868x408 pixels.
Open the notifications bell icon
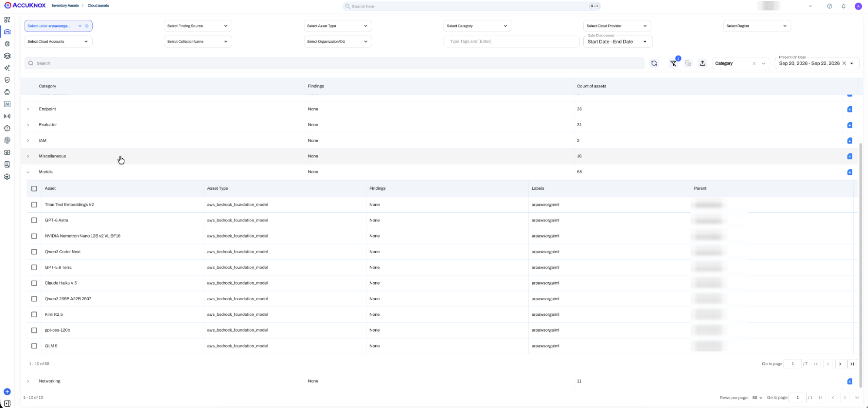[x=844, y=6]
